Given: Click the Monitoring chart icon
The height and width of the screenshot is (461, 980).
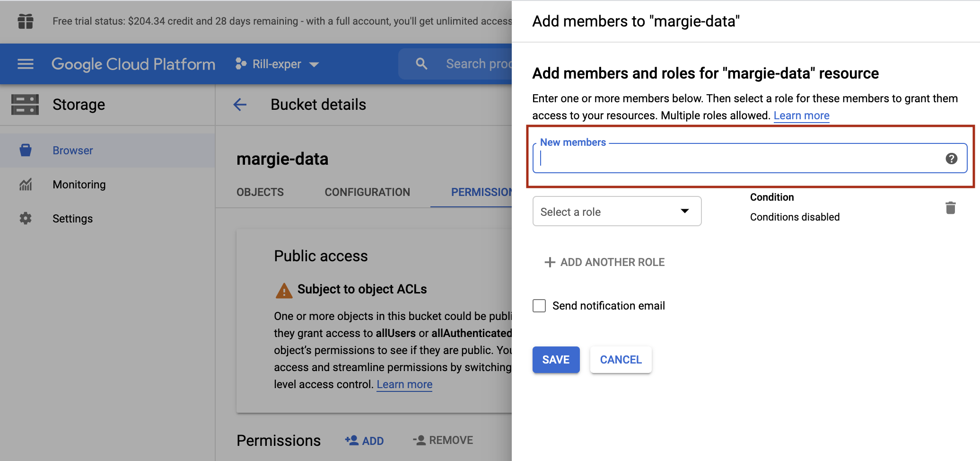Looking at the screenshot, I should click(x=26, y=184).
